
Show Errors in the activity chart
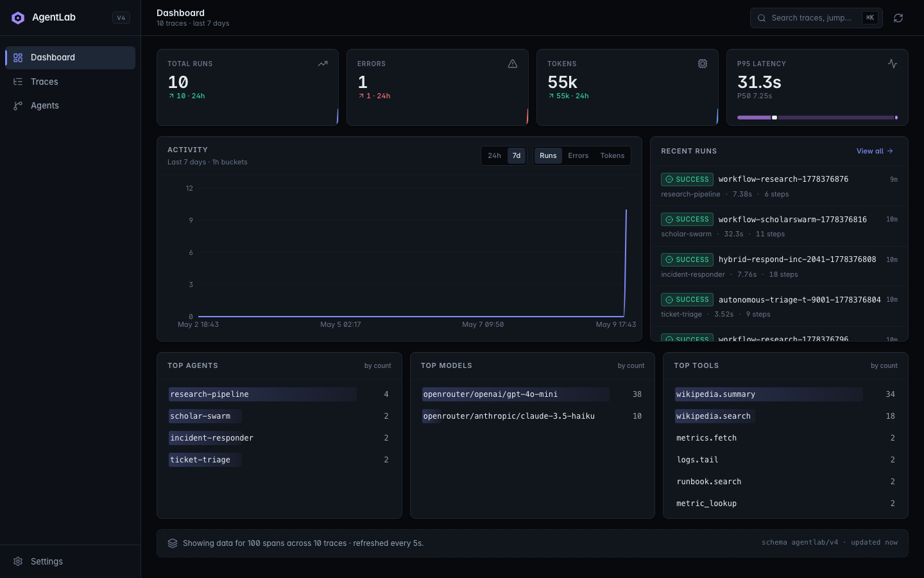pyautogui.click(x=578, y=155)
